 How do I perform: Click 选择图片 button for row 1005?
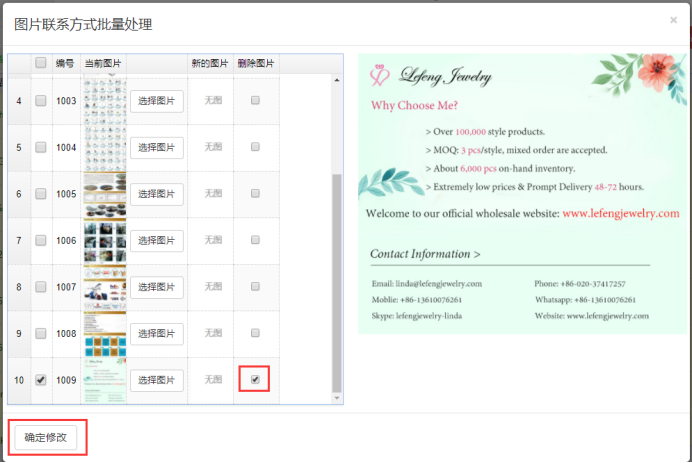(157, 194)
